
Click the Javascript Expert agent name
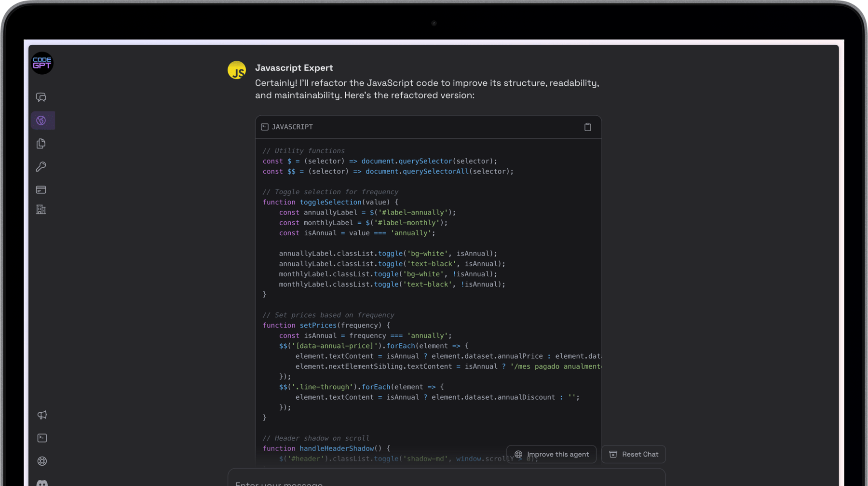click(x=294, y=68)
